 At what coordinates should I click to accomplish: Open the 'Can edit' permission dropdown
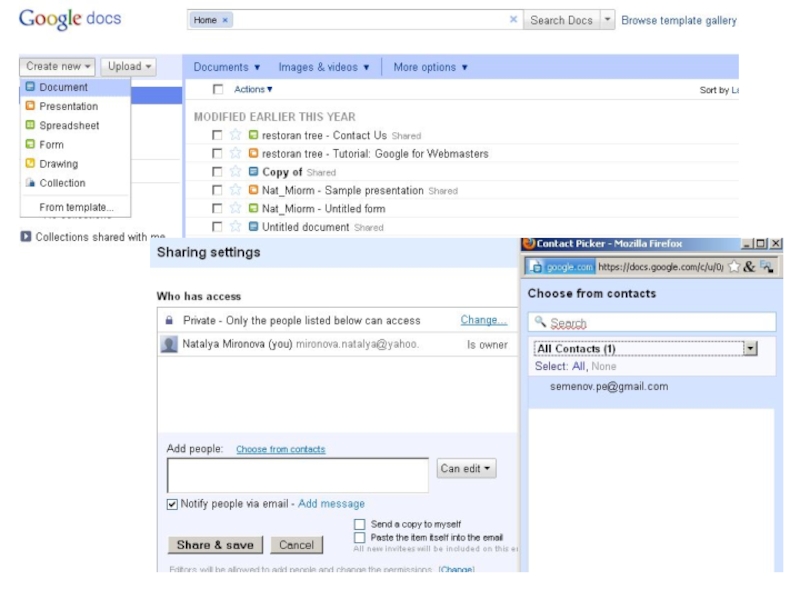(466, 468)
